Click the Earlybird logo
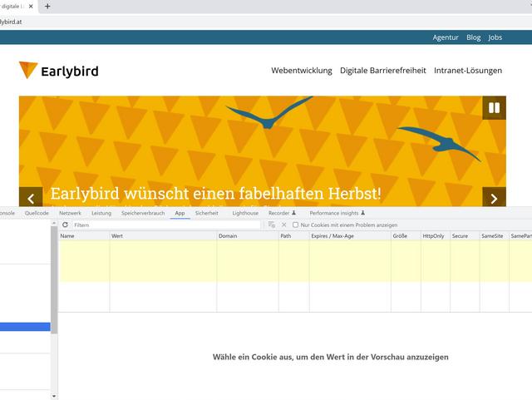Screen dimensions: 532x400 point(59,71)
